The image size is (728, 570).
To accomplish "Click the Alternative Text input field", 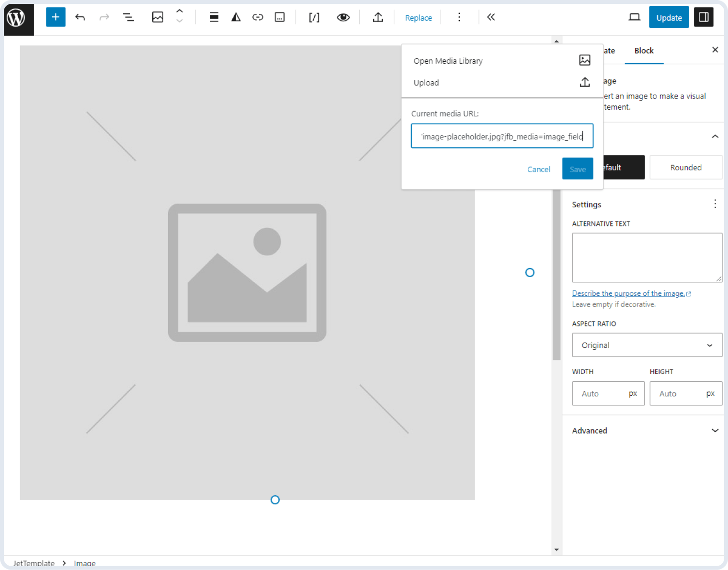I will coord(647,257).
